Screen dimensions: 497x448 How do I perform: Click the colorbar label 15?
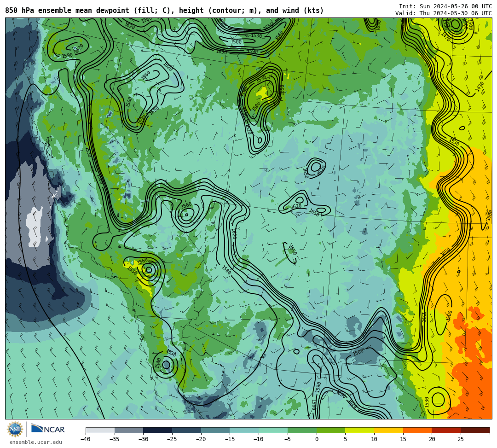pyautogui.click(x=403, y=439)
